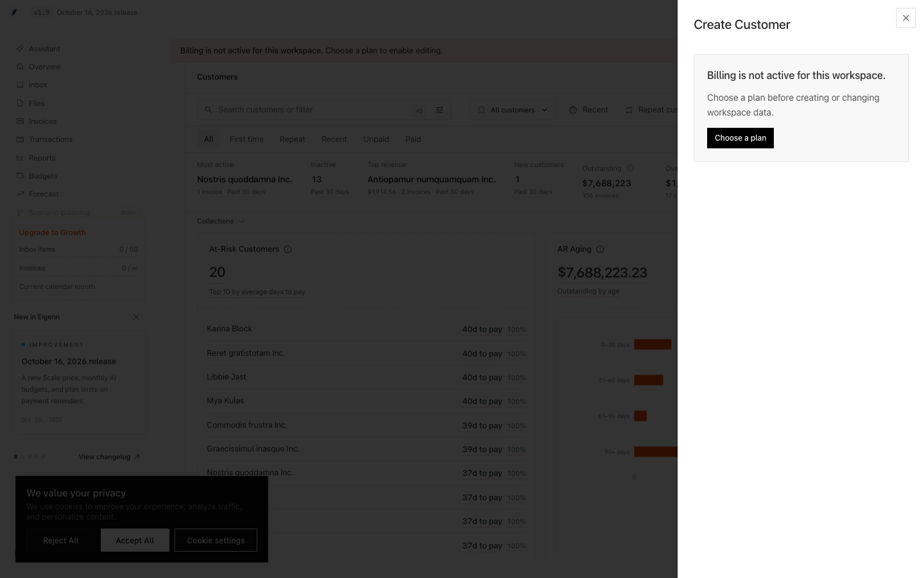Switch to the Repeat tab

click(293, 139)
